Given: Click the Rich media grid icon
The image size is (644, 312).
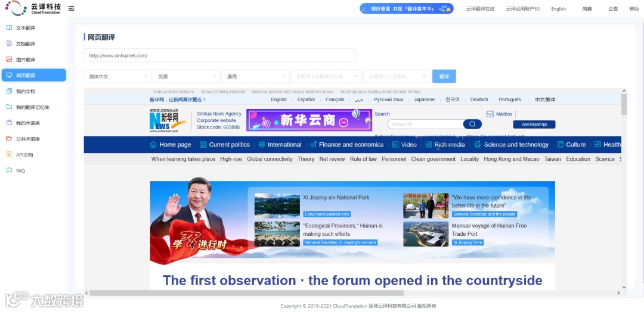Looking at the screenshot, I should coord(428,144).
